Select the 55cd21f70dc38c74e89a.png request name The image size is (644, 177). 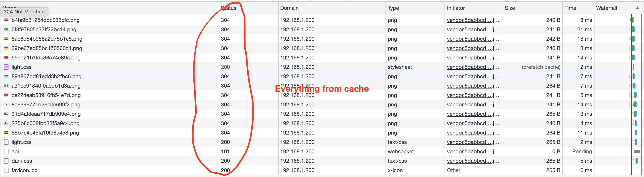pos(46,57)
